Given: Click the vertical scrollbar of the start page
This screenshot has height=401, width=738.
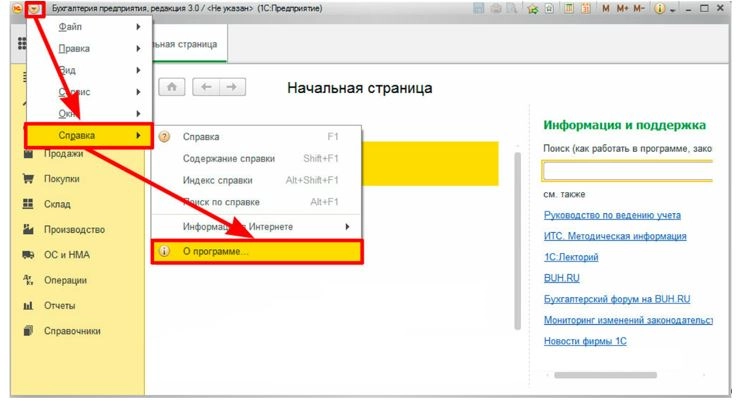Looking at the screenshot, I should click(517, 240).
